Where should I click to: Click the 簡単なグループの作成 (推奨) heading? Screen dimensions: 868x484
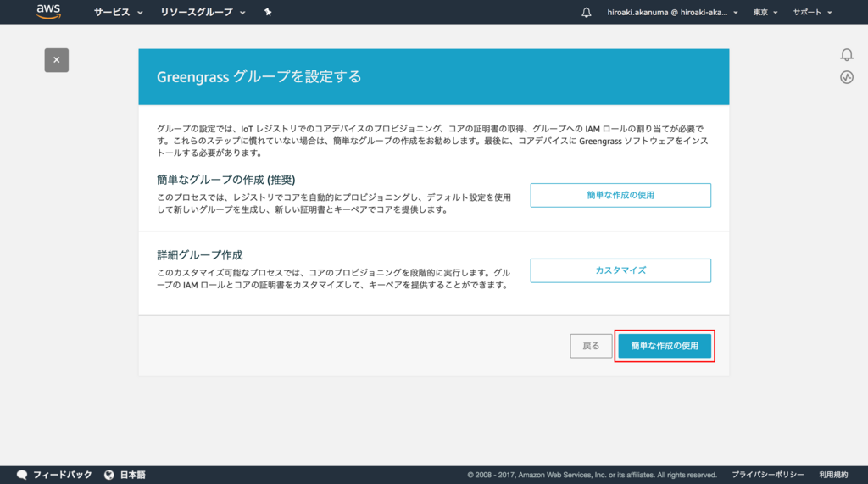click(x=225, y=180)
